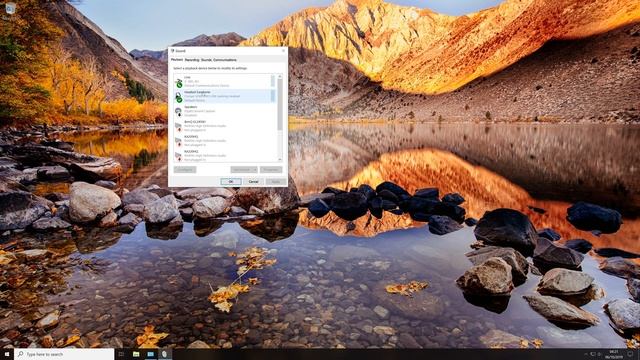Switch to the Sounds tab
Viewport: 640px width, 360px height.
pyautogui.click(x=206, y=60)
